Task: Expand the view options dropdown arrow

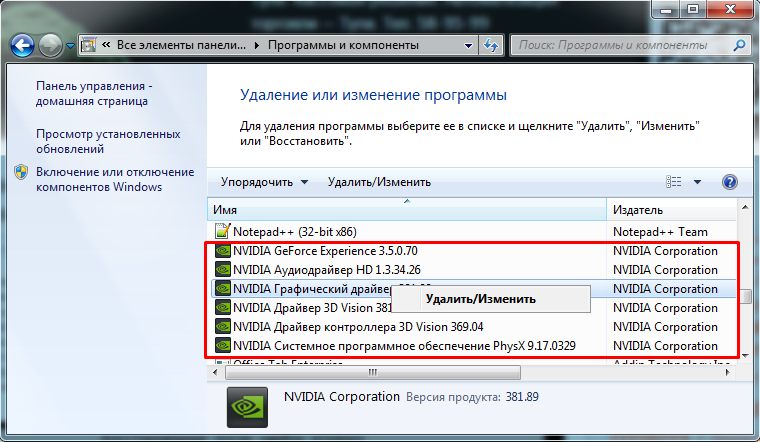Action: pyautogui.click(x=697, y=182)
